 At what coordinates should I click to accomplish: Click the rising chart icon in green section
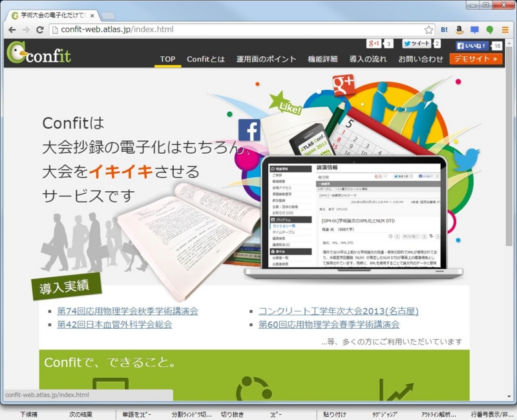(x=396, y=390)
